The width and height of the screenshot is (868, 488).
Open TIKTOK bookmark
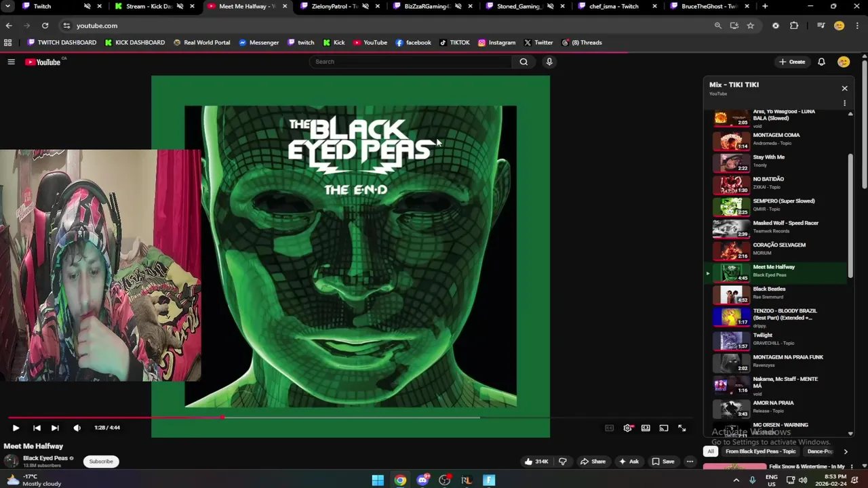tap(454, 43)
